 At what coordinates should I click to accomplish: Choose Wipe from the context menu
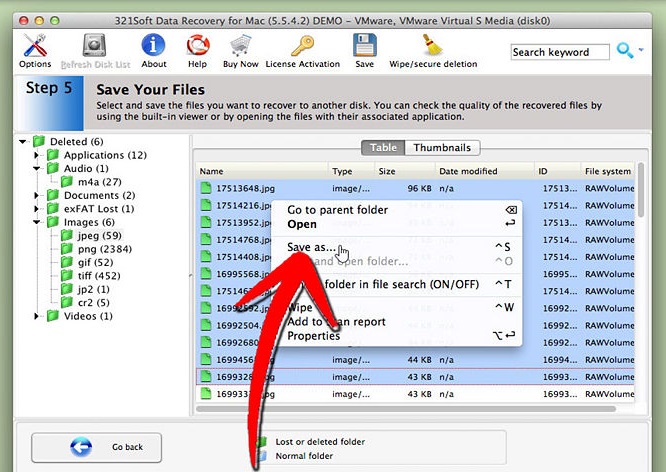click(x=396, y=307)
